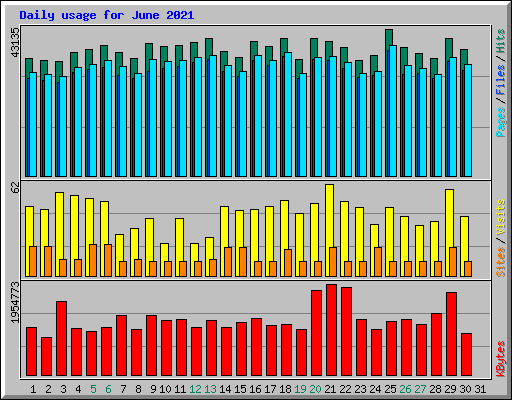Select the red KBytes bar for day 3
Image resolution: width=512 pixels, height=400 pixels.
(62, 338)
